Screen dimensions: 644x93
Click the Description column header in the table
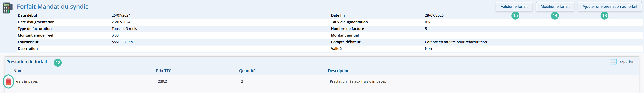pyautogui.click(x=339, y=71)
